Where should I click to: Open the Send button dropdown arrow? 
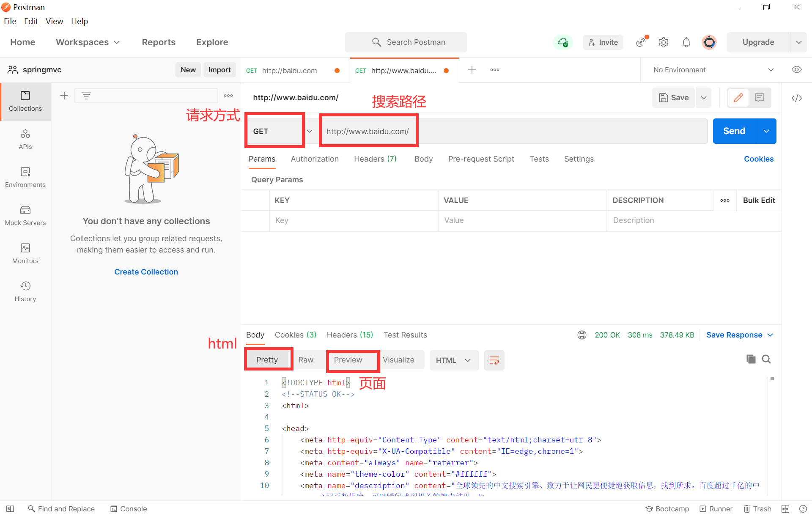click(x=766, y=131)
